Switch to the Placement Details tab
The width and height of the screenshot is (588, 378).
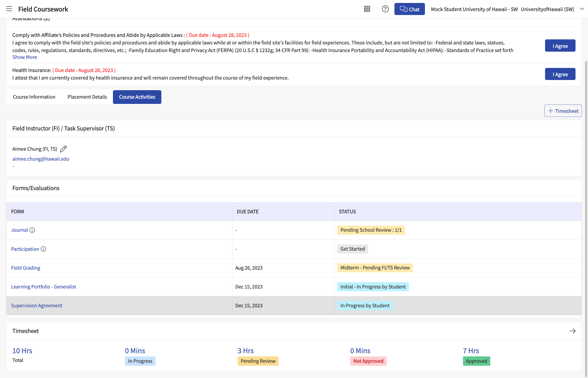click(87, 97)
